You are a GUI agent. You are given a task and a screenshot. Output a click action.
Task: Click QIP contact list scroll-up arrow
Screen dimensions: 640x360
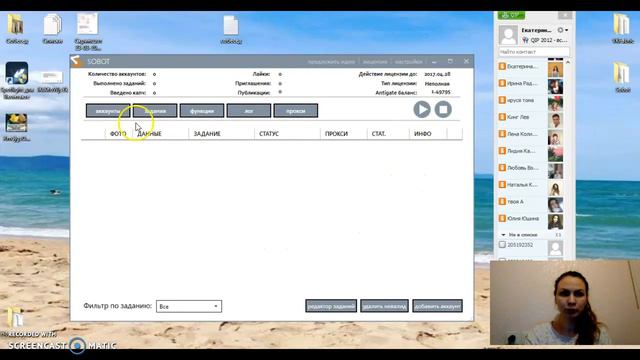point(568,62)
